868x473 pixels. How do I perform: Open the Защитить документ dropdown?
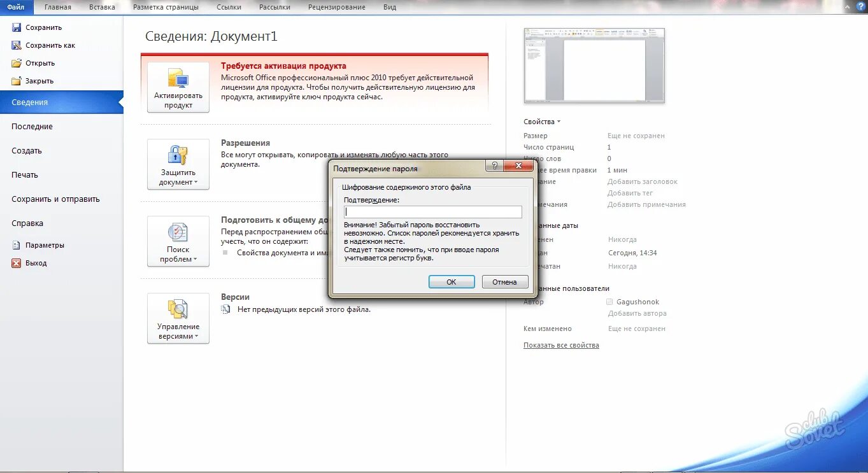(x=178, y=164)
